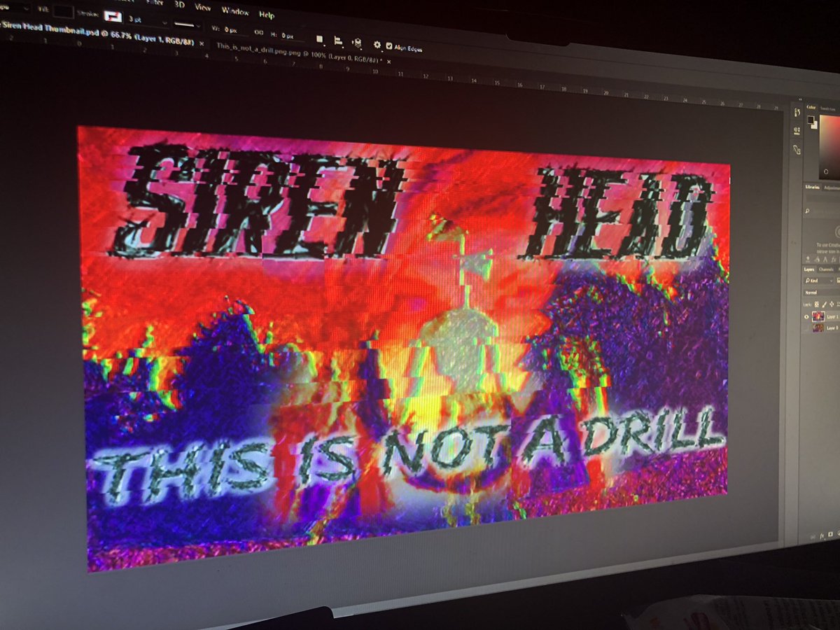Open the History panel icon
The image size is (840, 630).
[796, 112]
